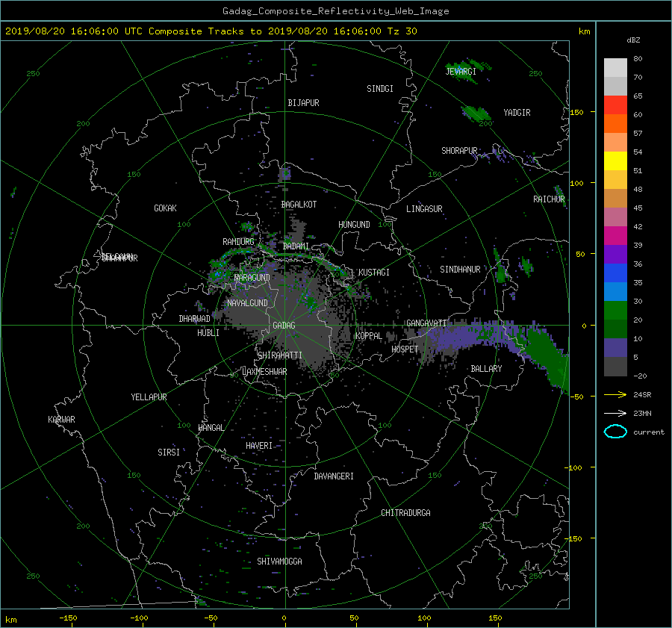The image size is (672, 628).
Task: Click the GOKAK city label
Action: tap(165, 208)
